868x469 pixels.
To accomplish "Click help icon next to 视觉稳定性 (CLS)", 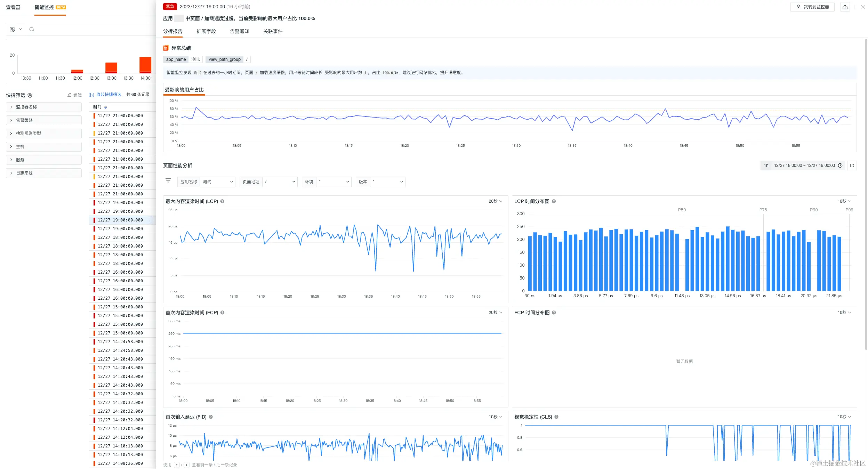I will tap(556, 417).
